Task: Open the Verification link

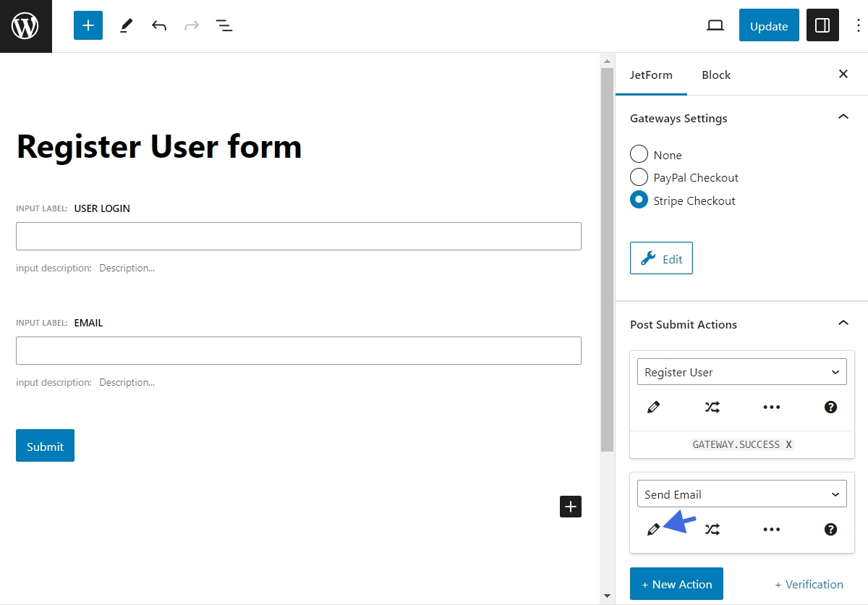Action: (809, 584)
